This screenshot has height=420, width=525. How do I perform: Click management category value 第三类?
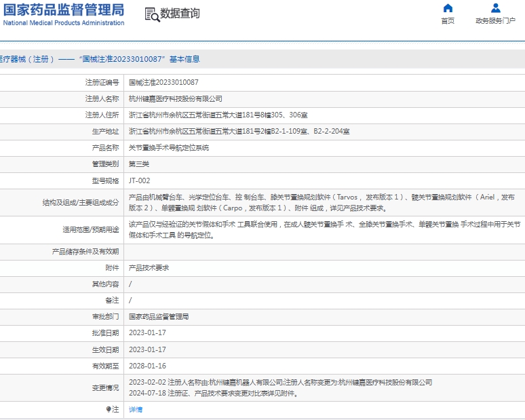tap(139, 164)
